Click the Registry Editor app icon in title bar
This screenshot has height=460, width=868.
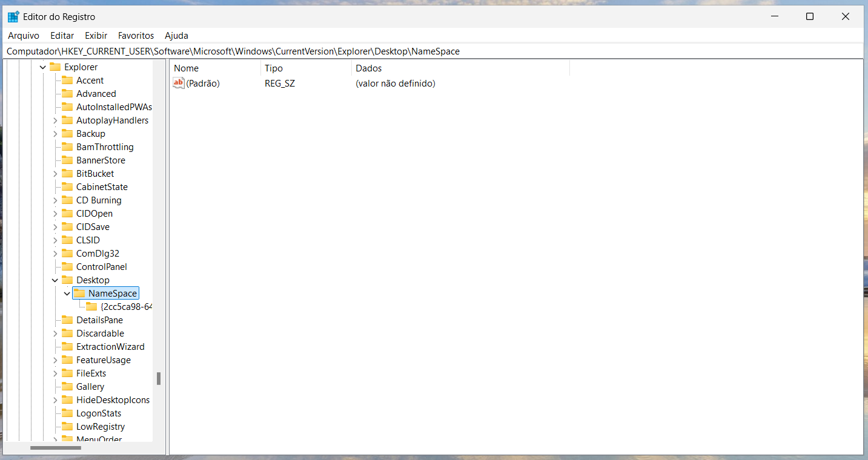coord(13,16)
